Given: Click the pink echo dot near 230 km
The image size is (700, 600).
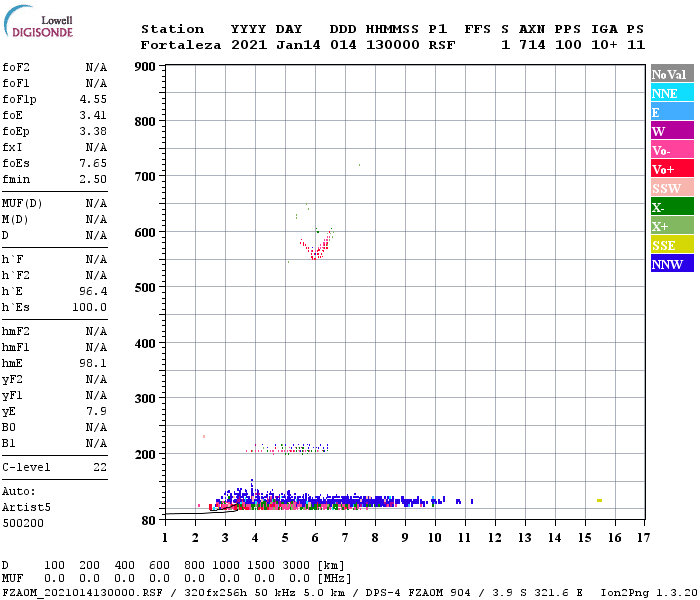Looking at the screenshot, I should tap(204, 437).
